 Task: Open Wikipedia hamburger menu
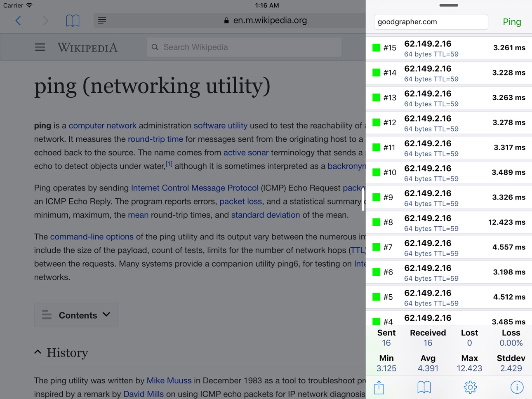coord(40,47)
